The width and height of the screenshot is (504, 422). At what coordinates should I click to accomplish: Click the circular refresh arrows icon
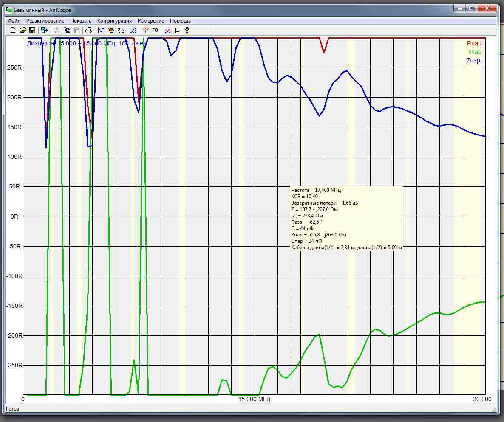pos(121,31)
